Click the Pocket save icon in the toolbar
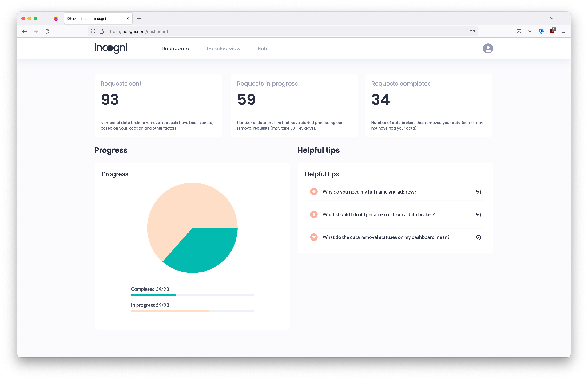 [x=519, y=31]
